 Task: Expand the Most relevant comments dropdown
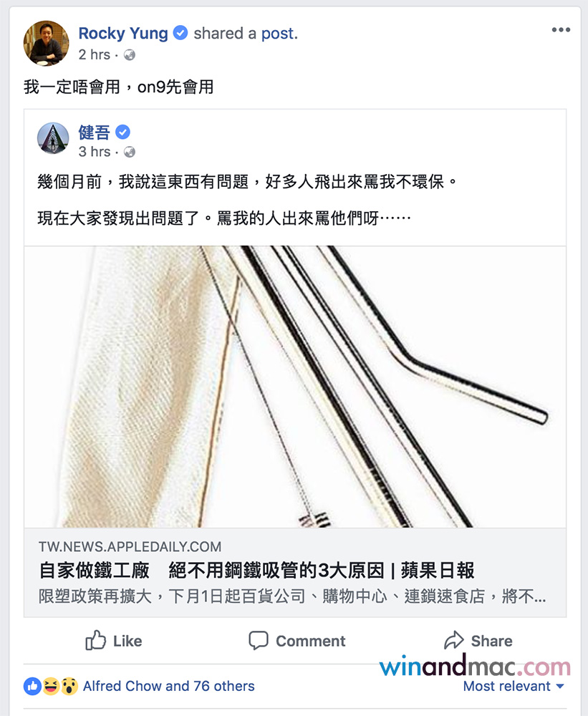(x=514, y=686)
